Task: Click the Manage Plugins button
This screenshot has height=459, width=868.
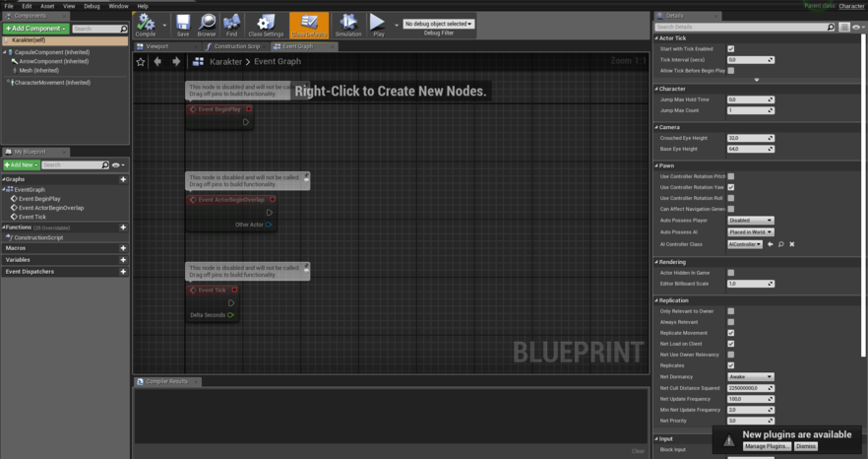Action: click(766, 446)
